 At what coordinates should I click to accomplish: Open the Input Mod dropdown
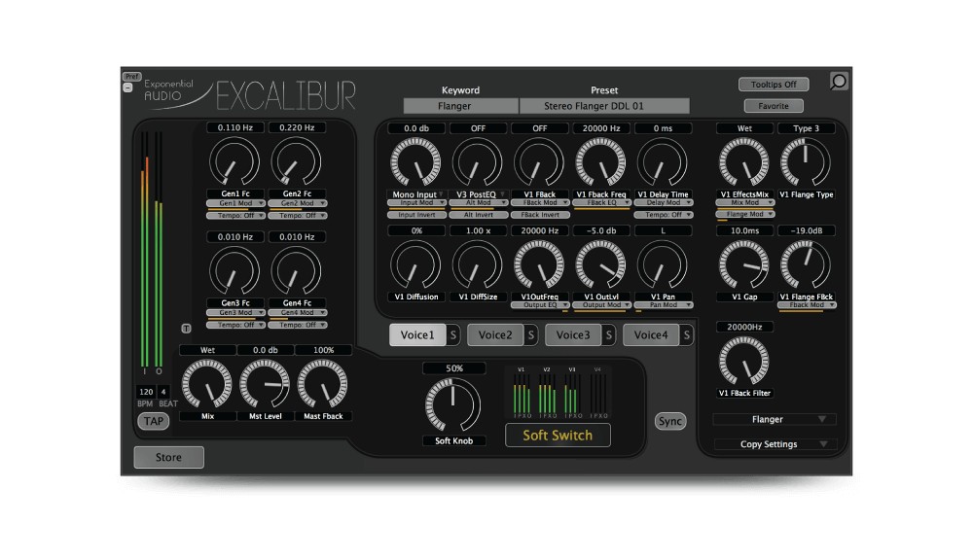pos(416,202)
